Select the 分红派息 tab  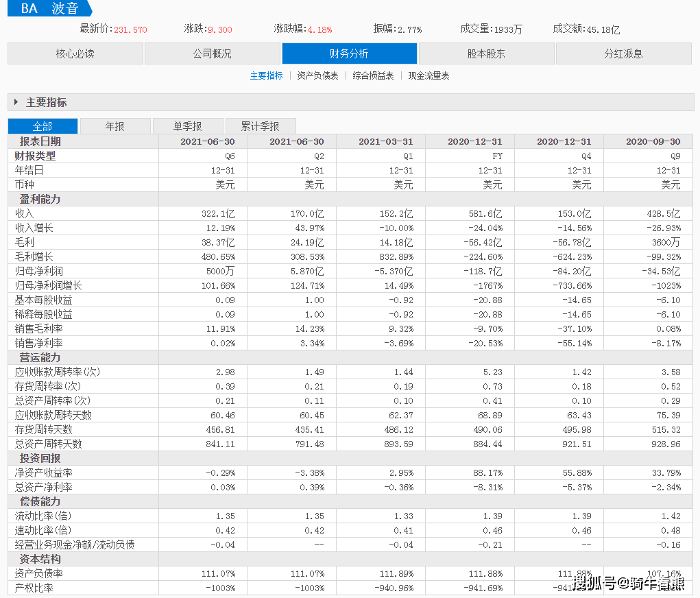(624, 53)
